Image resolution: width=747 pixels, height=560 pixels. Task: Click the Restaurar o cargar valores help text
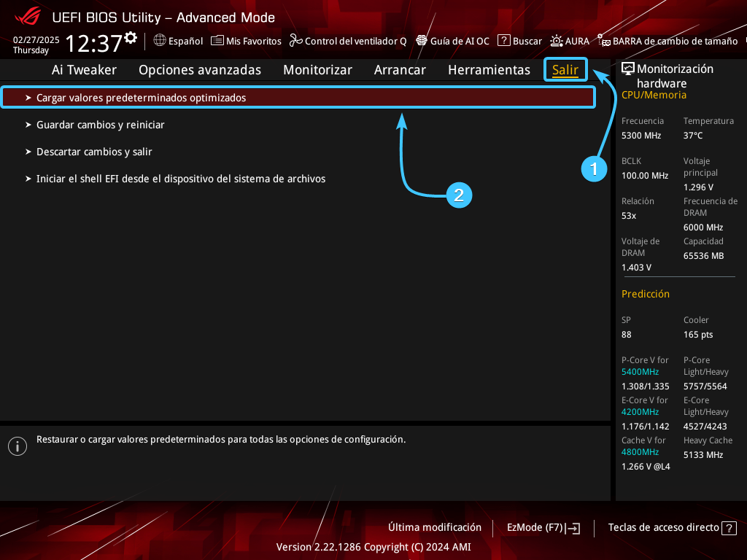click(x=221, y=440)
